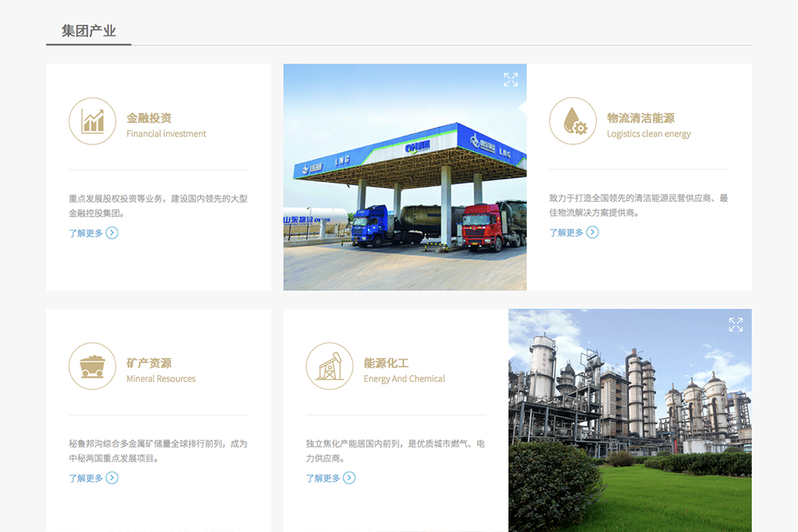Select the water droplet icon for 物流清洁能源
This screenshot has height=532, width=798.
(571, 122)
